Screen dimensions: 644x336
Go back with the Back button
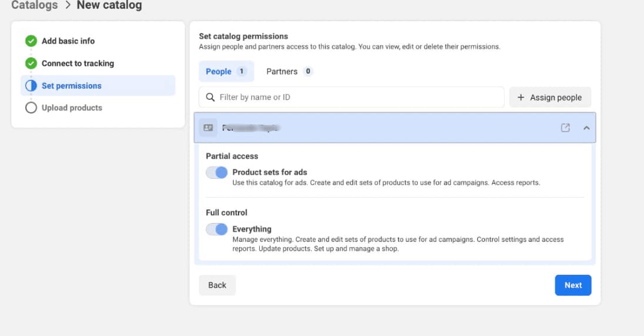(x=217, y=285)
